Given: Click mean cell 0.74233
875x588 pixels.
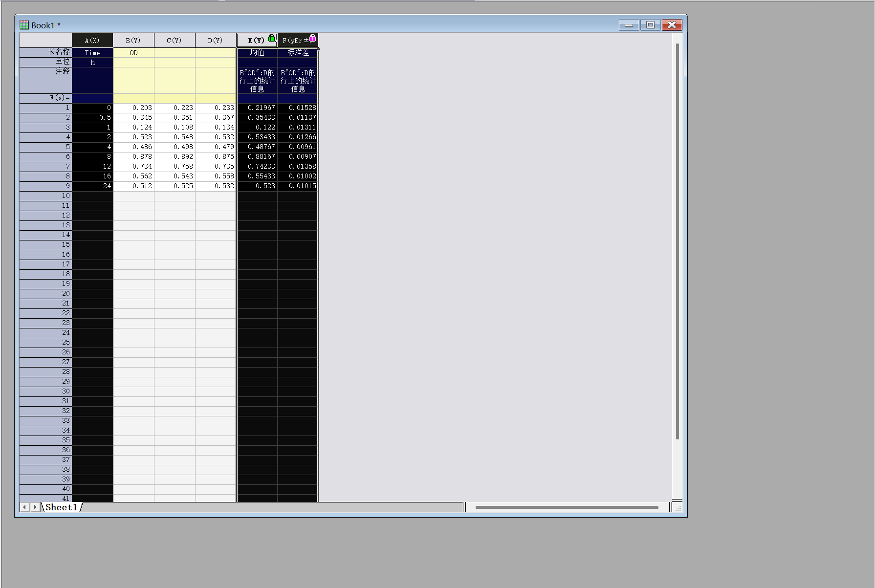Looking at the screenshot, I should pos(257,167).
